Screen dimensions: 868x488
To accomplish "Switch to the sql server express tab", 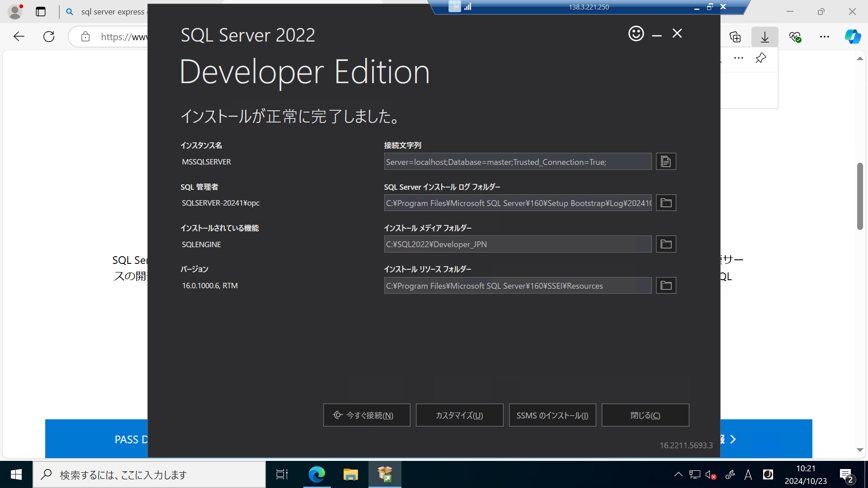I will (108, 11).
